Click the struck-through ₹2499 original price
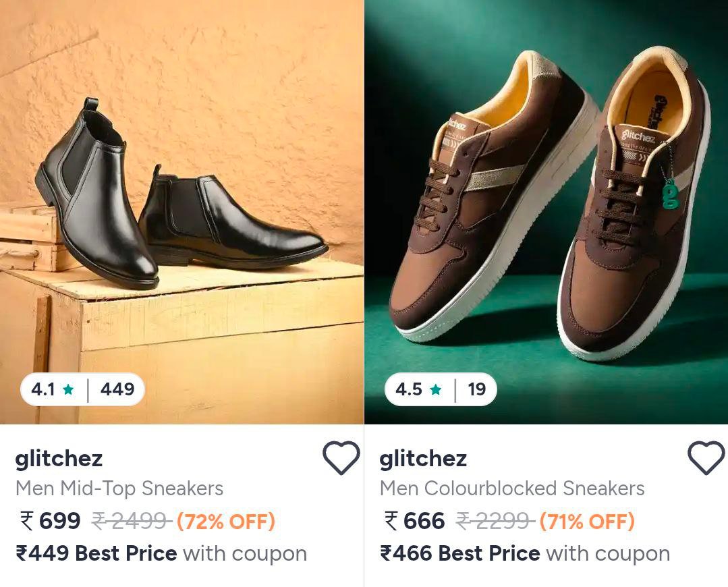 tap(131, 521)
